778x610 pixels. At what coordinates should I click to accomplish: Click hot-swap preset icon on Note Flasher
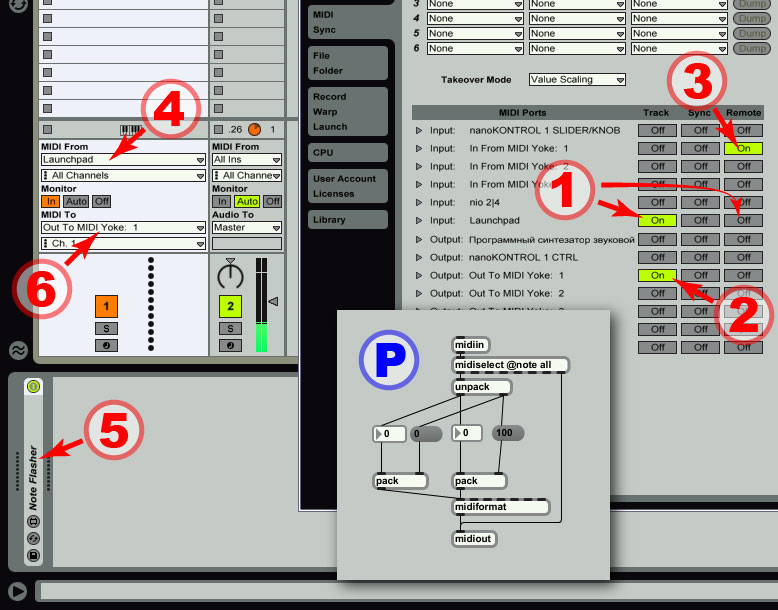(33, 538)
